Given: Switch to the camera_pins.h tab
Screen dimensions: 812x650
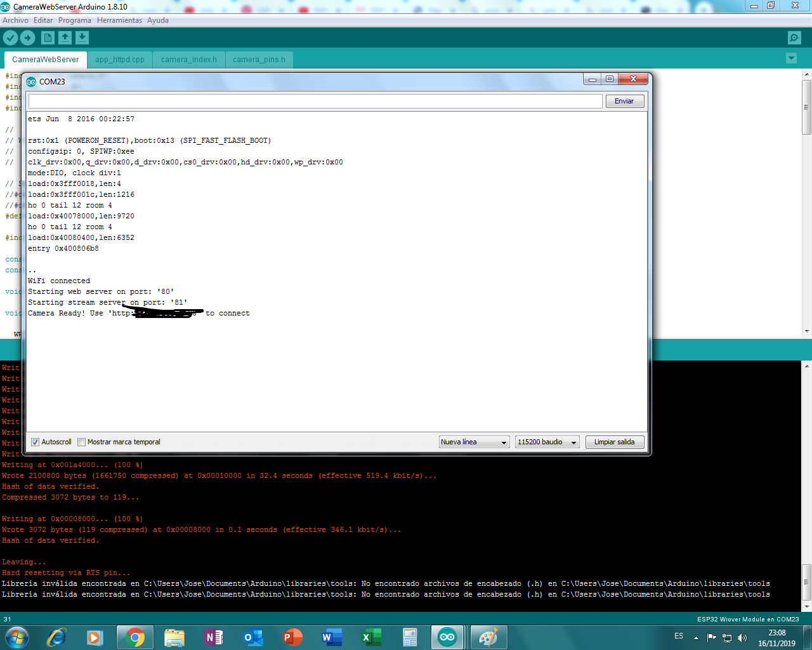Looking at the screenshot, I should [259, 60].
